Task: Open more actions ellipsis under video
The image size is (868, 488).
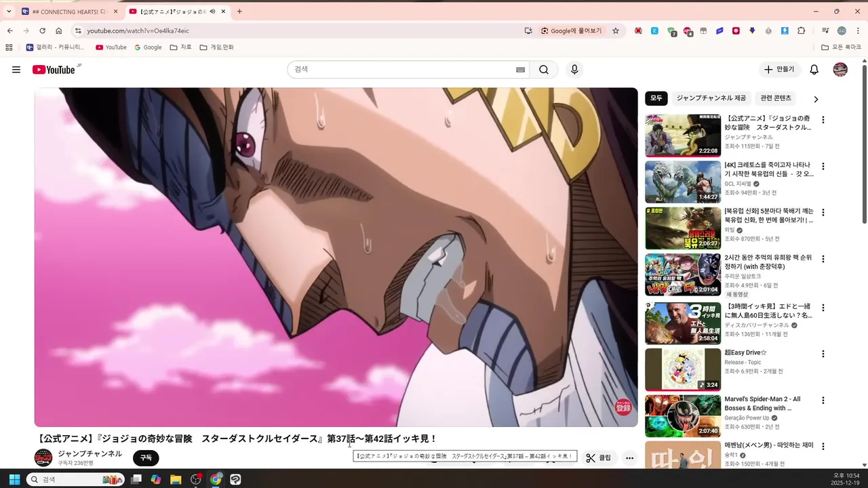Action: click(629, 458)
